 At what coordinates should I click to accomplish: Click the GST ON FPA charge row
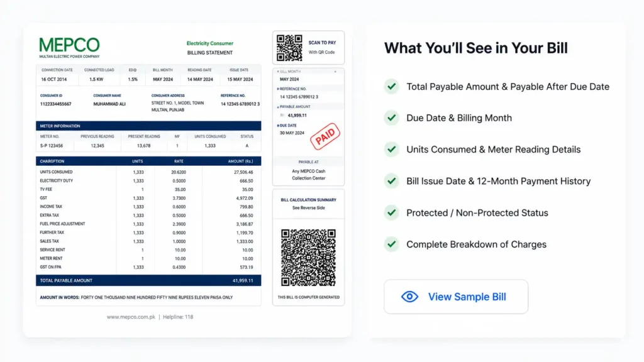[x=148, y=267]
